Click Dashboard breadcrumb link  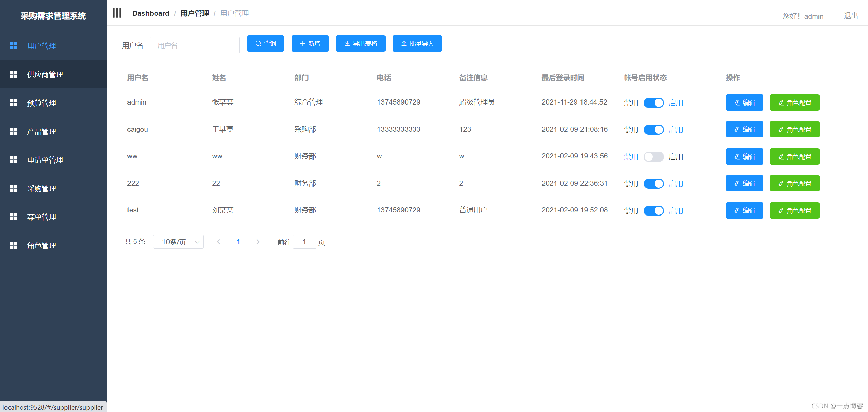point(151,13)
